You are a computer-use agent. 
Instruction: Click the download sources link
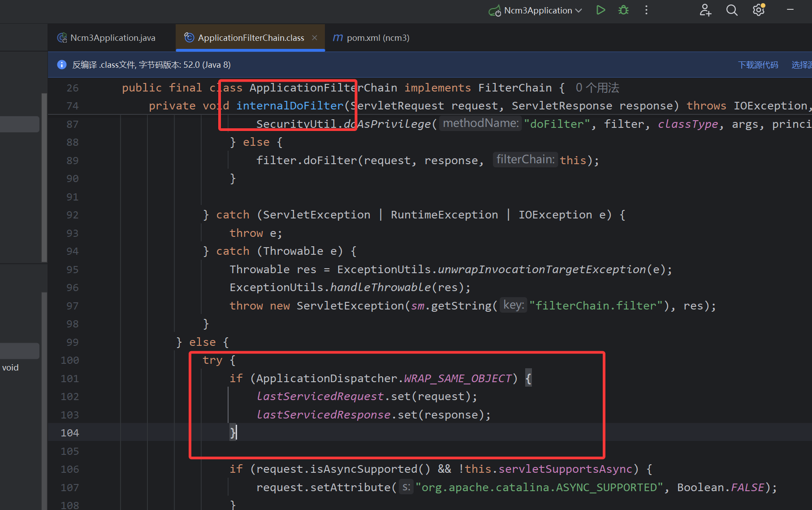click(758, 65)
